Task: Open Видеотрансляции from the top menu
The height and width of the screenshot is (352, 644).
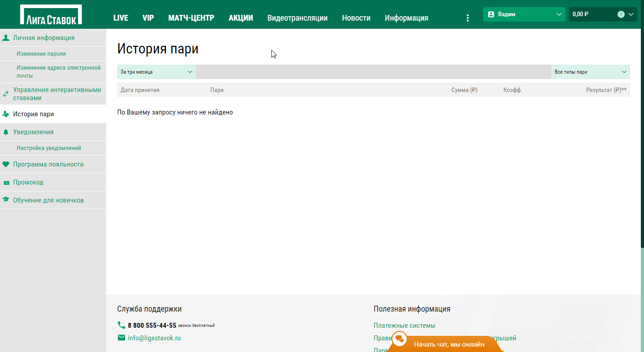Action: click(x=297, y=18)
